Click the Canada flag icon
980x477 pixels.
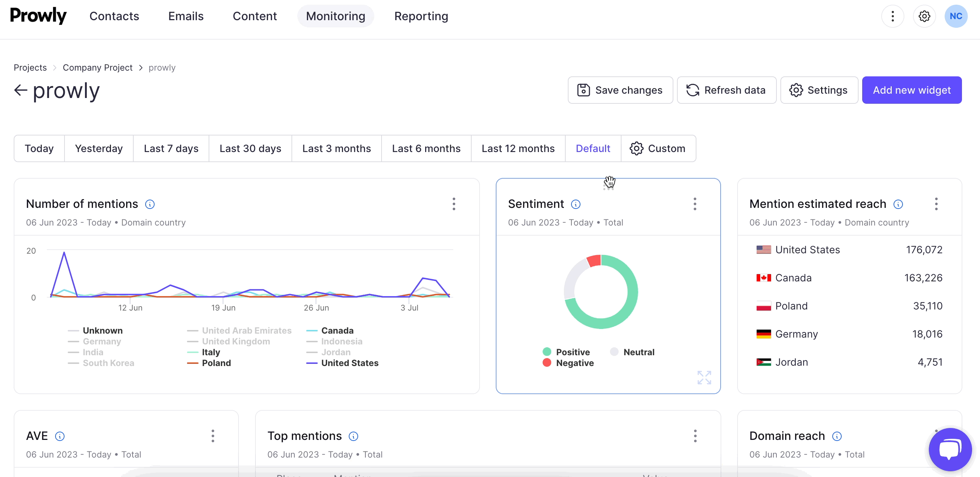(x=763, y=278)
